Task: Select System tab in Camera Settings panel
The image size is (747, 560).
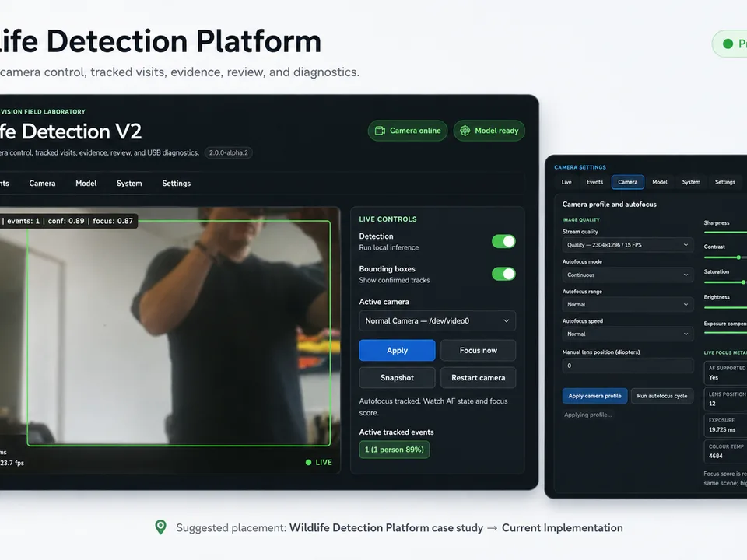Action: [x=691, y=182]
